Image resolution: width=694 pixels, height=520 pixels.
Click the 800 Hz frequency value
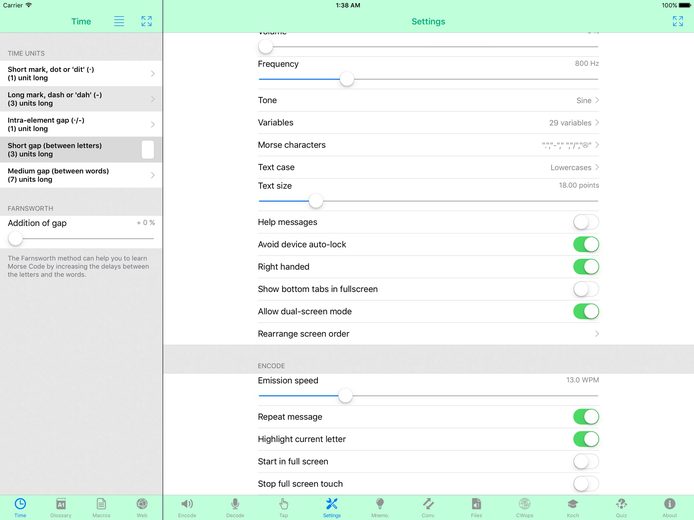click(x=586, y=63)
